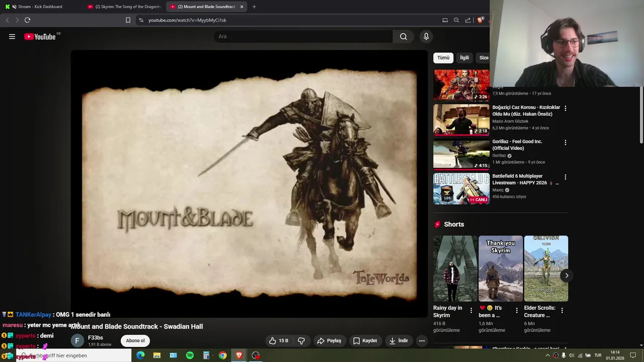Open a new browser tab with plus

tap(254, 7)
